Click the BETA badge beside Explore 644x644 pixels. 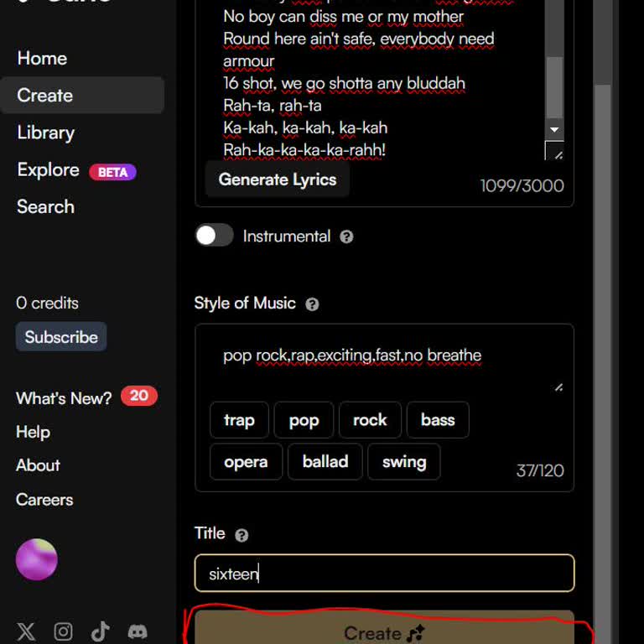(112, 172)
